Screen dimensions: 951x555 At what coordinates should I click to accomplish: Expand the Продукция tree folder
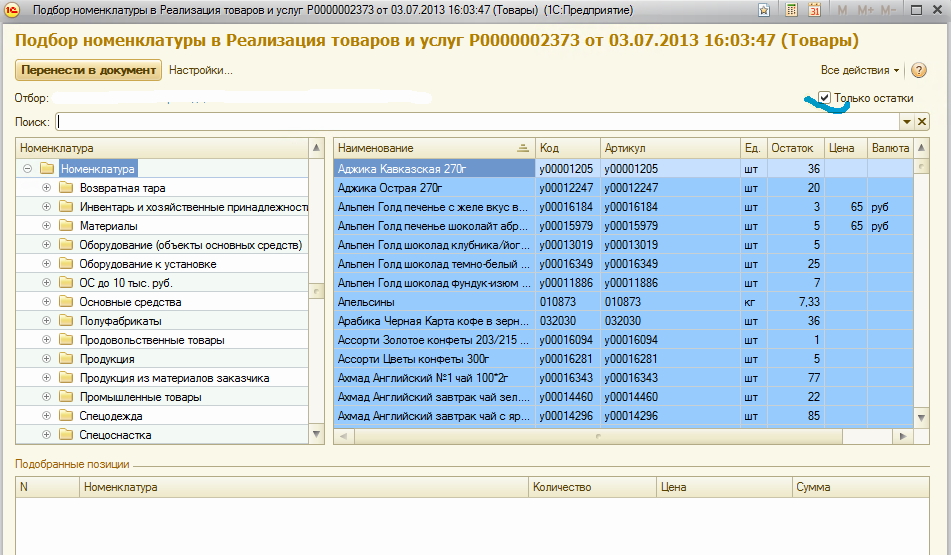pyautogui.click(x=46, y=359)
